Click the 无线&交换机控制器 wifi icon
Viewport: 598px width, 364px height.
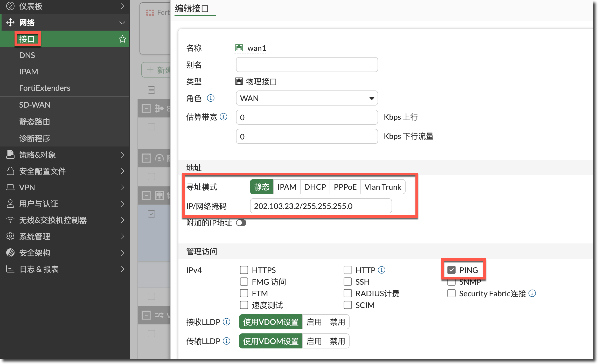click(10, 220)
